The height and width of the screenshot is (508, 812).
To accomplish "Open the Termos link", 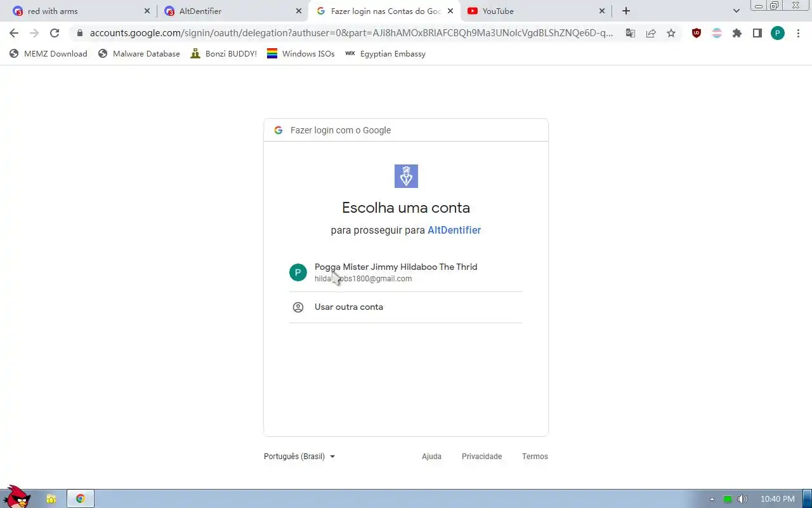I will pos(535,457).
